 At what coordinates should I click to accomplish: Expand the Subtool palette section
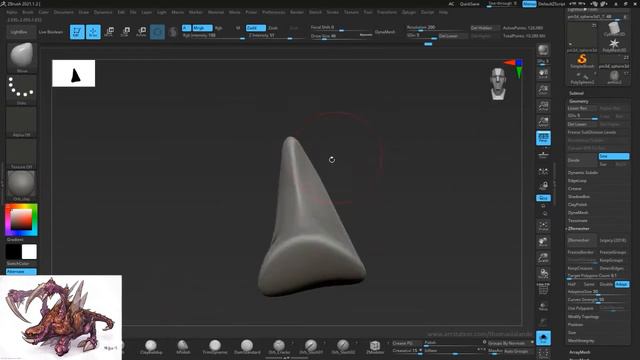pos(576,93)
